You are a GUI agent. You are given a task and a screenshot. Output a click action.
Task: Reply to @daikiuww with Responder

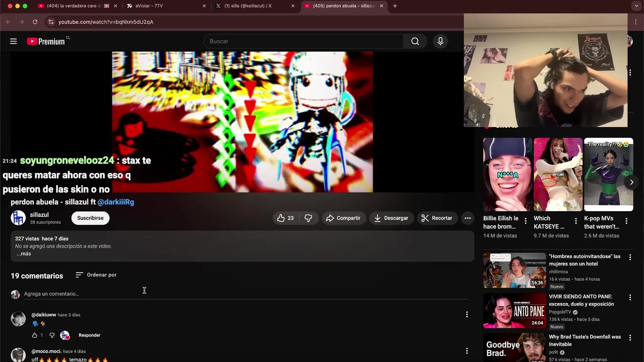pyautogui.click(x=90, y=335)
